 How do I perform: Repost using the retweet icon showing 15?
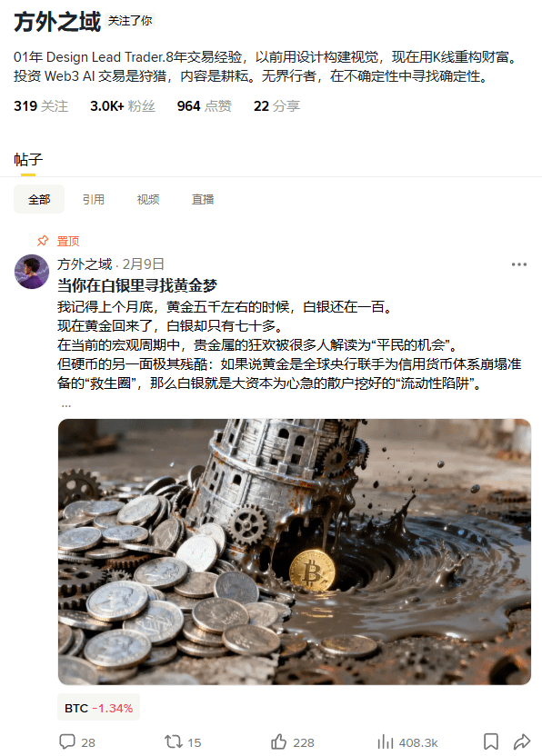click(x=174, y=741)
